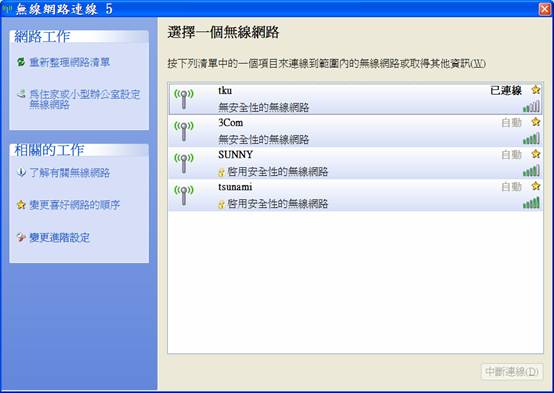The width and height of the screenshot is (554, 393).
Task: Open 了解有關無線網路 link
Action: [x=70, y=172]
